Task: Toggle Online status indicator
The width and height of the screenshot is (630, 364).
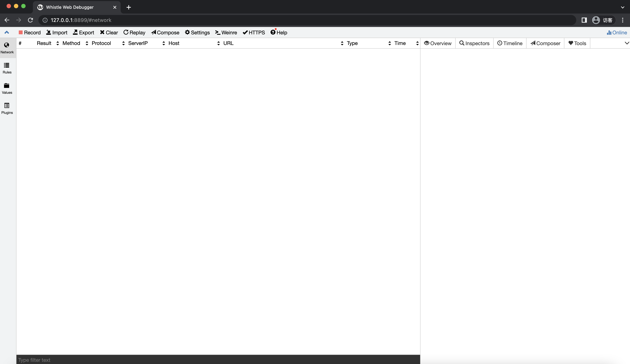Action: coord(616,33)
